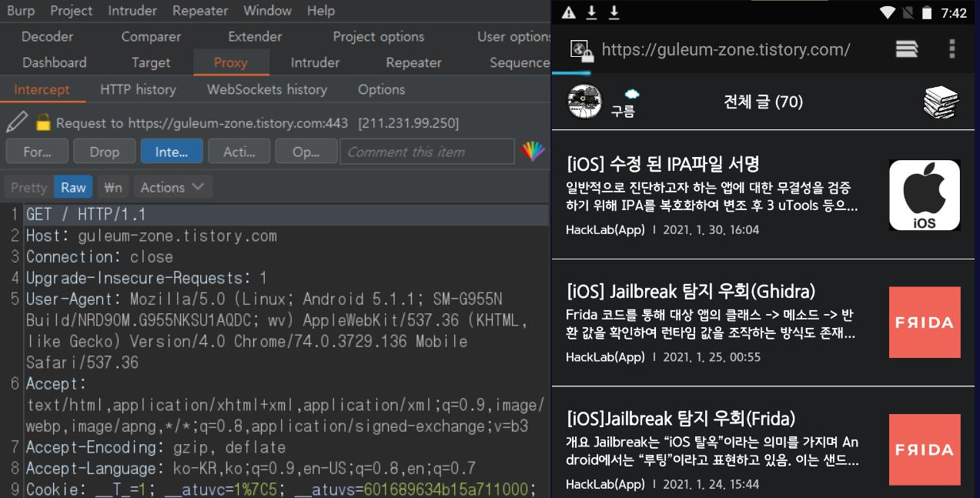Click the pencil edit icon

(17, 122)
